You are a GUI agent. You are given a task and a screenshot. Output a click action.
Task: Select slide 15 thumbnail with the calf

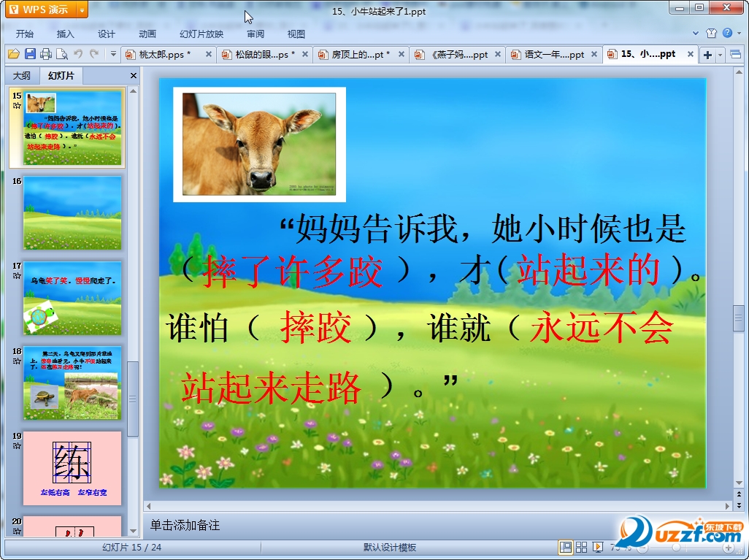(x=72, y=128)
